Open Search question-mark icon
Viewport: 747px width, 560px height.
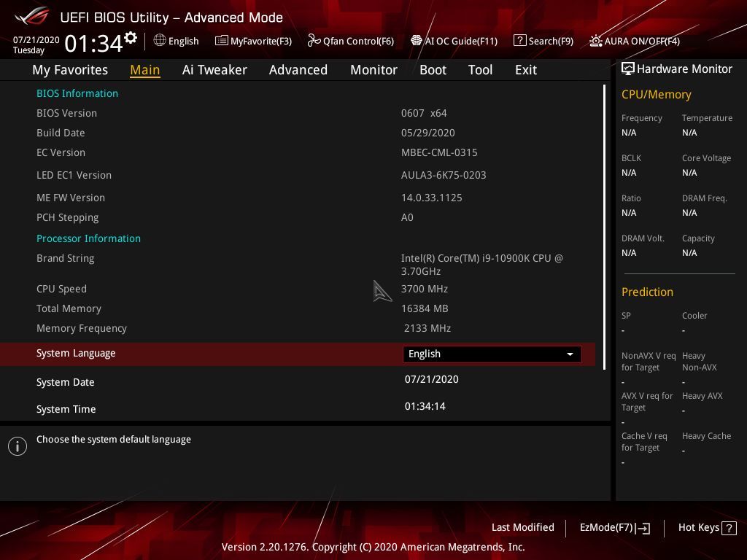point(519,41)
